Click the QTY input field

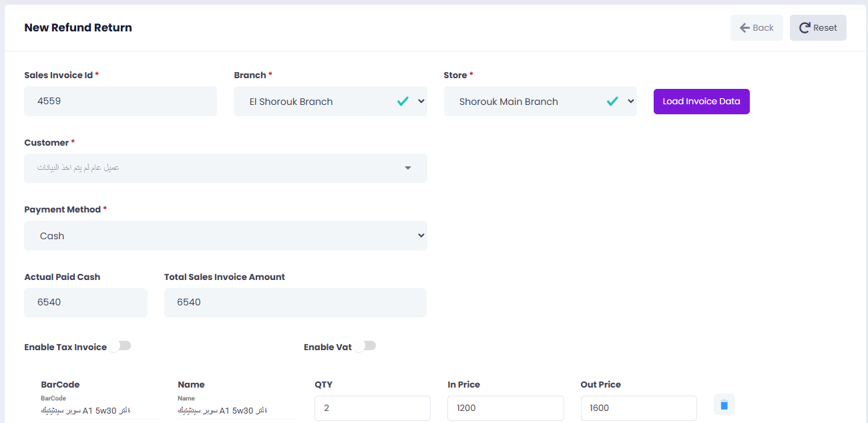[x=372, y=408]
